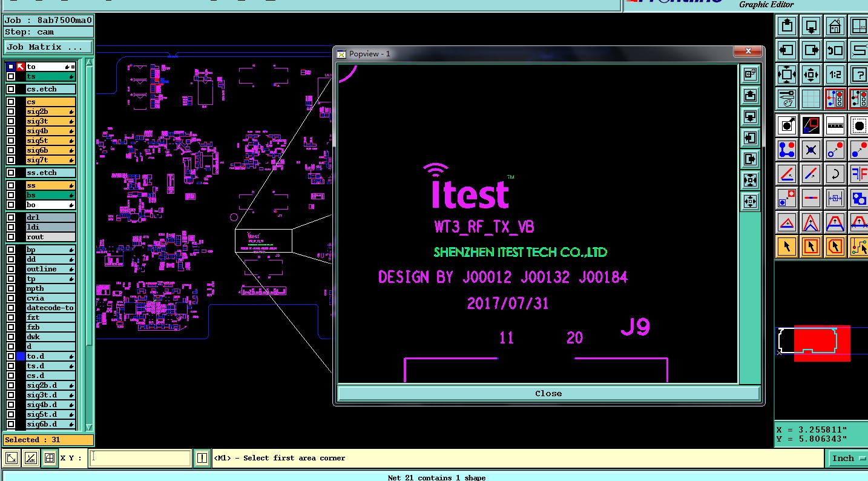
Task: Toggle the checkbox for layer cs
Action: pyautogui.click(x=10, y=102)
